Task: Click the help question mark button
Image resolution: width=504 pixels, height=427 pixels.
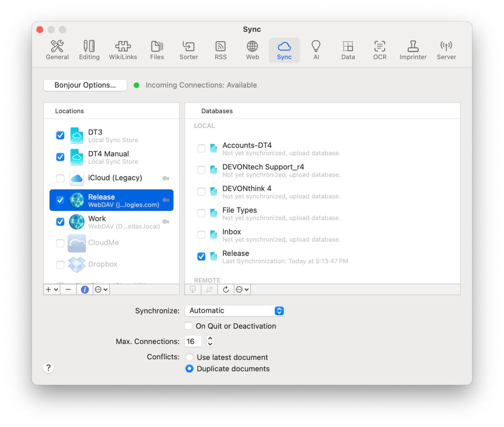Action: click(48, 368)
